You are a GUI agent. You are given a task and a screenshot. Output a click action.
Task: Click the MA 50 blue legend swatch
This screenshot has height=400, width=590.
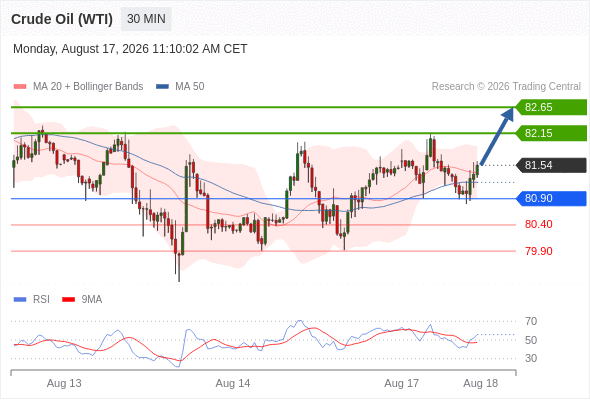point(162,87)
